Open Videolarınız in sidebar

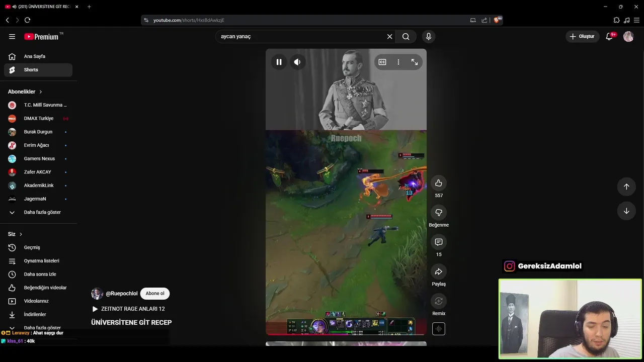coord(38,301)
